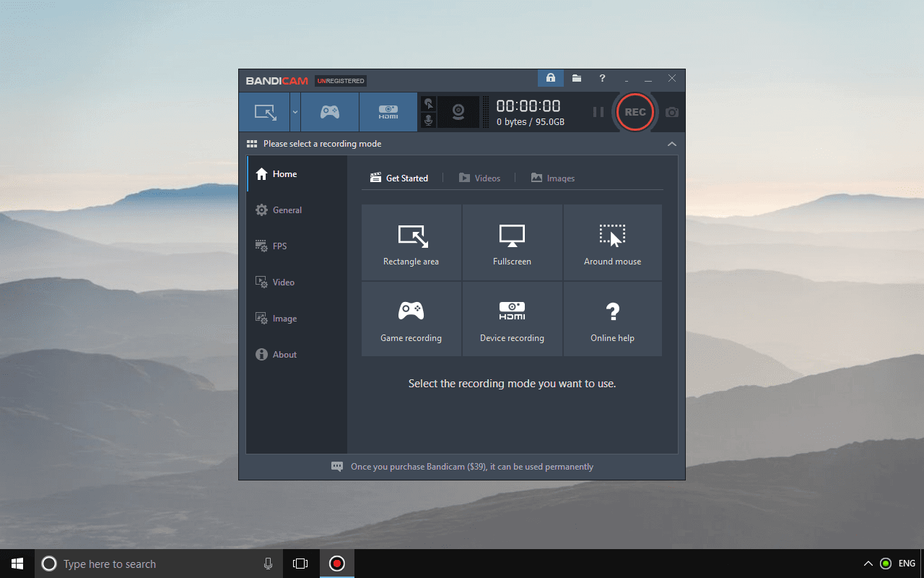Click the pause recording button
This screenshot has height=578, width=924.
tap(598, 112)
